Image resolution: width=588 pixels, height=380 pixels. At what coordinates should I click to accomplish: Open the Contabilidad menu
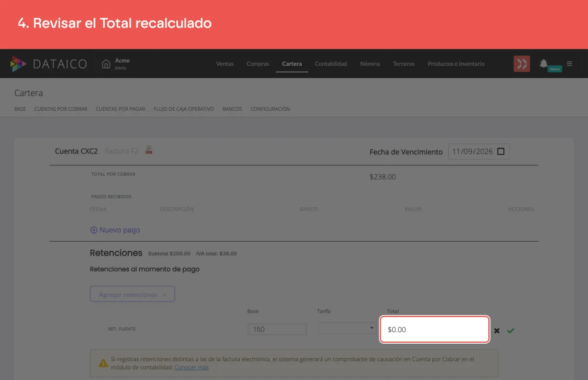[x=331, y=64]
